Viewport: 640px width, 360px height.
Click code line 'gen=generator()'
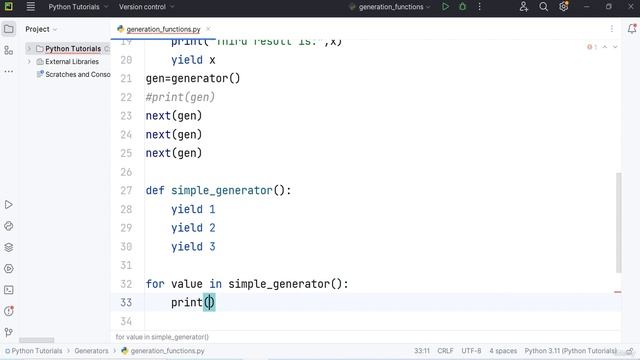193,78
